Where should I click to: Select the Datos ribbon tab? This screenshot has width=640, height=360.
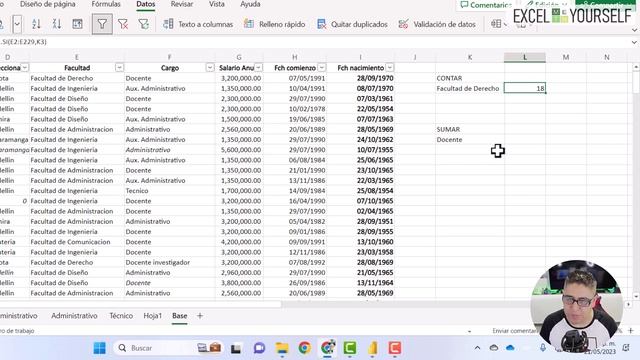point(146,4)
